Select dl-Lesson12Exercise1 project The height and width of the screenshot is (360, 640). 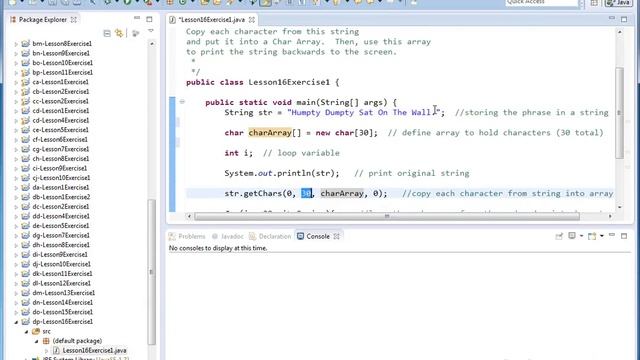(62, 283)
